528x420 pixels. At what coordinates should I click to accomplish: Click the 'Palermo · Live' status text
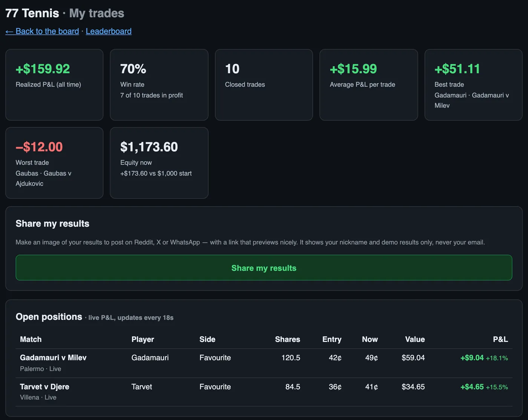40,369
